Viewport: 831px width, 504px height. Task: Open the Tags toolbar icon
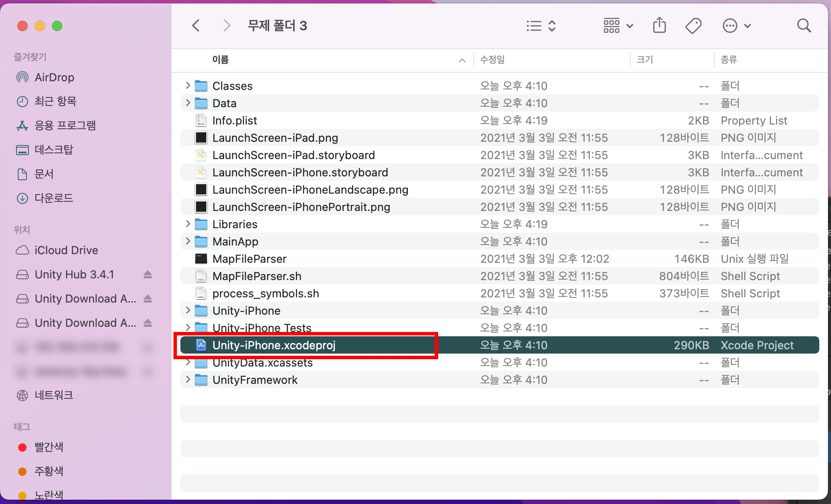693,26
